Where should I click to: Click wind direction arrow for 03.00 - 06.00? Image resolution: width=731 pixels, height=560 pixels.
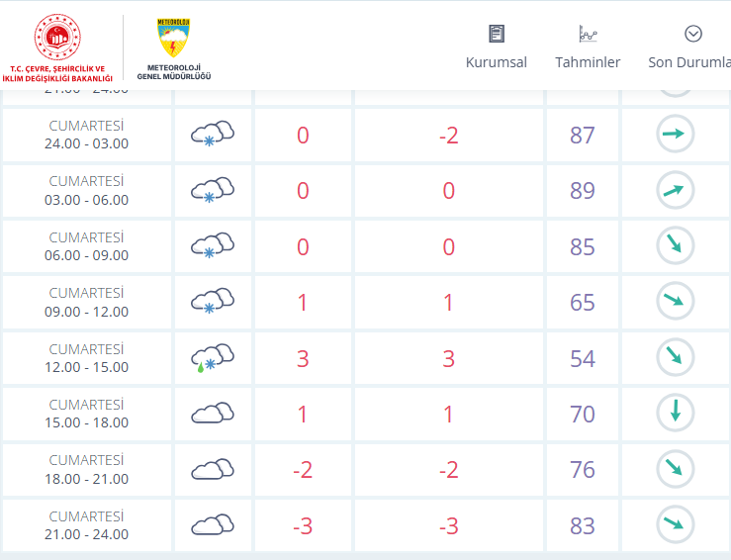(x=676, y=190)
